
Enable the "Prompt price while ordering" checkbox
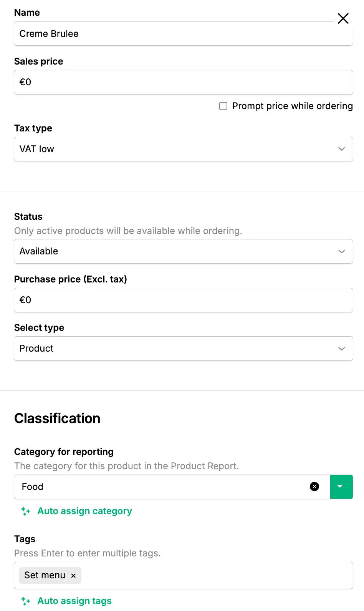pos(223,106)
